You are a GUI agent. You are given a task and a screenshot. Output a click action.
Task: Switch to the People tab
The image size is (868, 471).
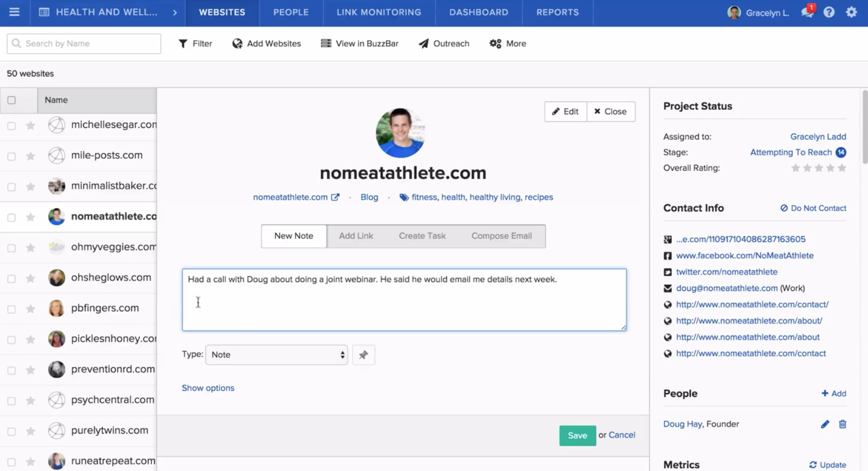point(291,12)
